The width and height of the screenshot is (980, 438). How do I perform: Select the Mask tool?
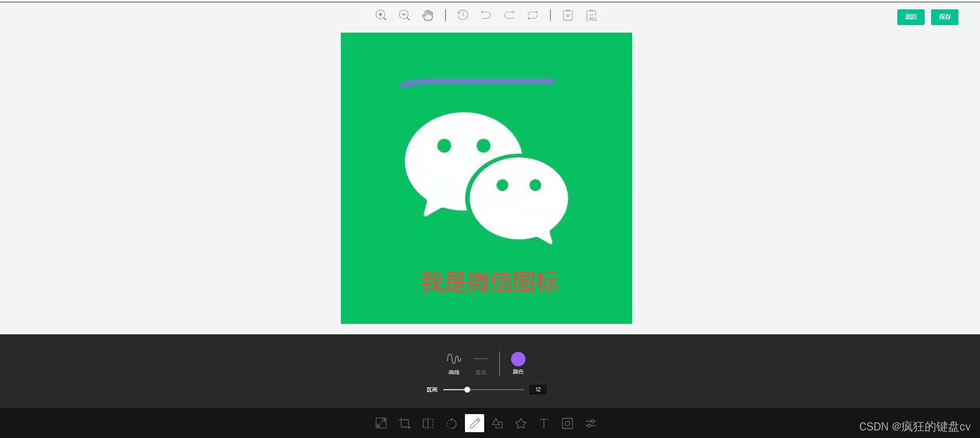point(567,423)
